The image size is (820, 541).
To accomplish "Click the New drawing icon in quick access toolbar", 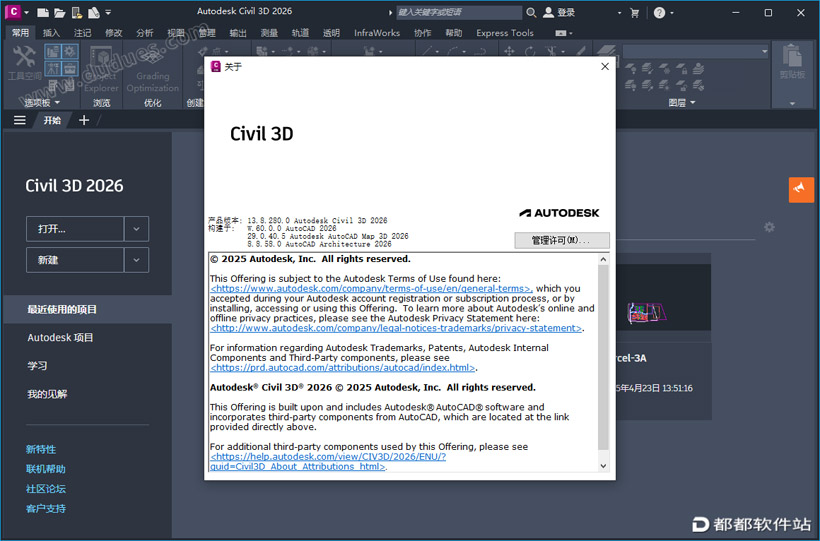I will pyautogui.click(x=43, y=12).
